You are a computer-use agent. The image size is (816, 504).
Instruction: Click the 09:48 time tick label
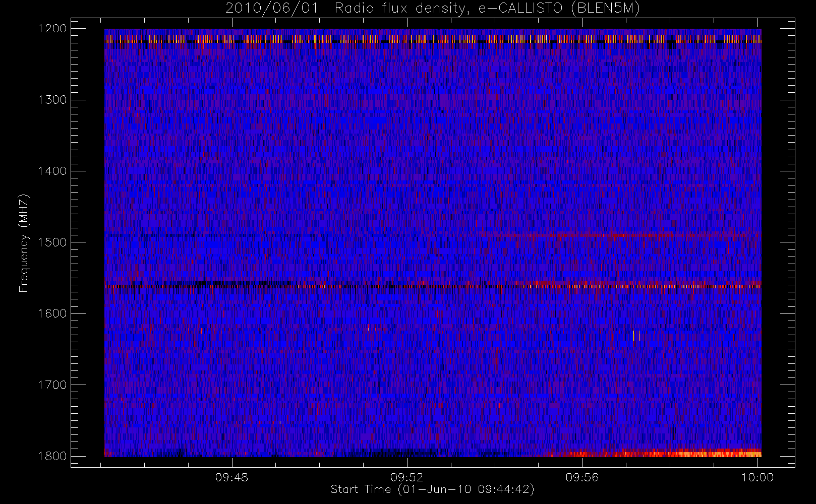pyautogui.click(x=232, y=477)
